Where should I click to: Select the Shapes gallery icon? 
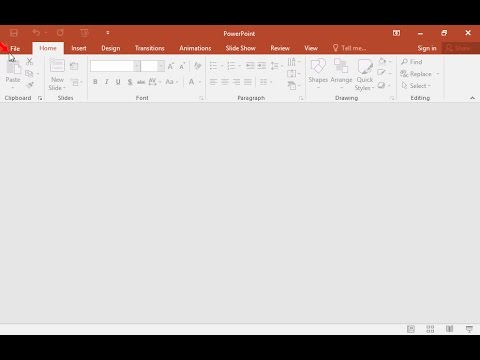[x=318, y=66]
